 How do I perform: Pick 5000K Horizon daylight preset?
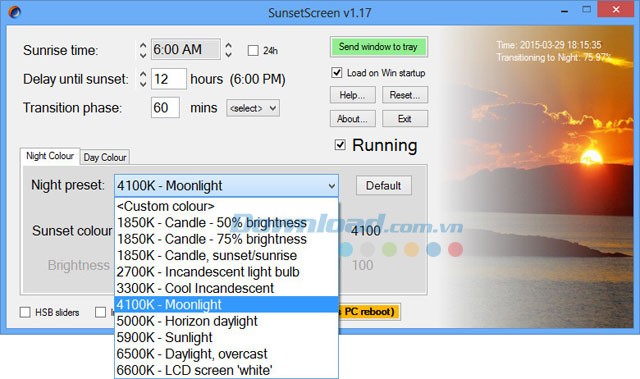227,321
